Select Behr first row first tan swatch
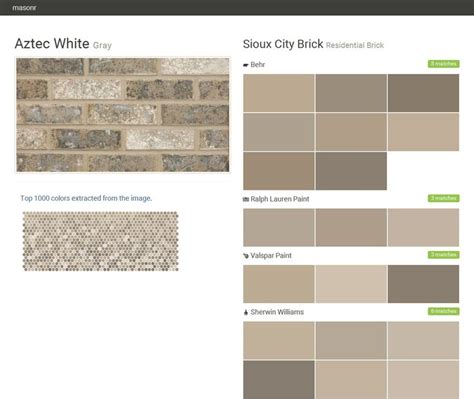The height and width of the screenshot is (399, 474). pos(279,93)
